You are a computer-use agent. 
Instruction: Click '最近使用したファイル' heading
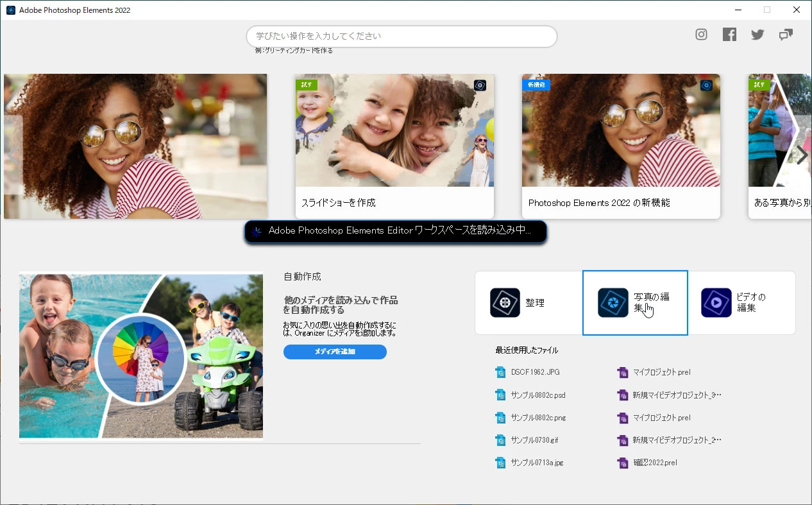click(x=527, y=350)
